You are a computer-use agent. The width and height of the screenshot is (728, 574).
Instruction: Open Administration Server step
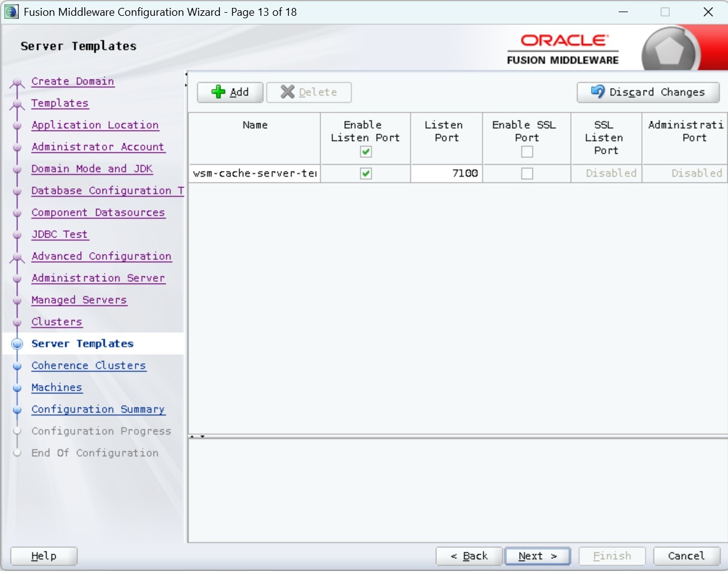tap(98, 278)
